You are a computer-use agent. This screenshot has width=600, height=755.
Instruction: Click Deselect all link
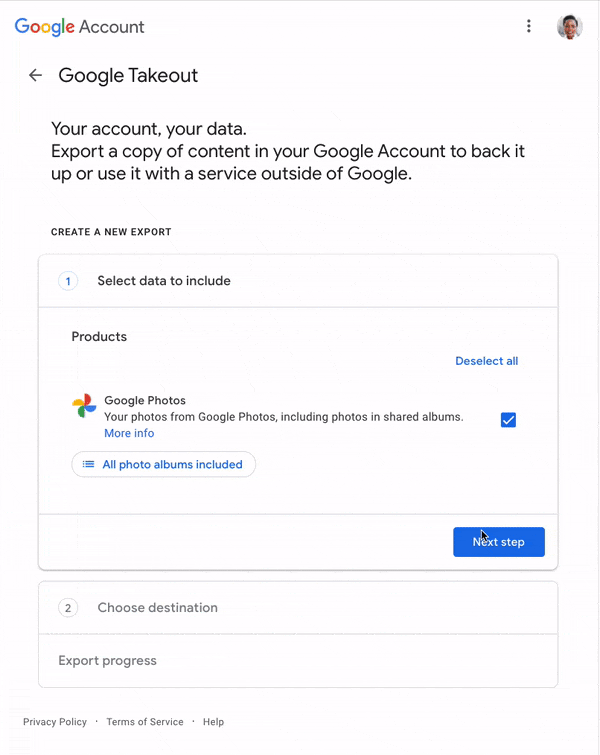point(486,361)
